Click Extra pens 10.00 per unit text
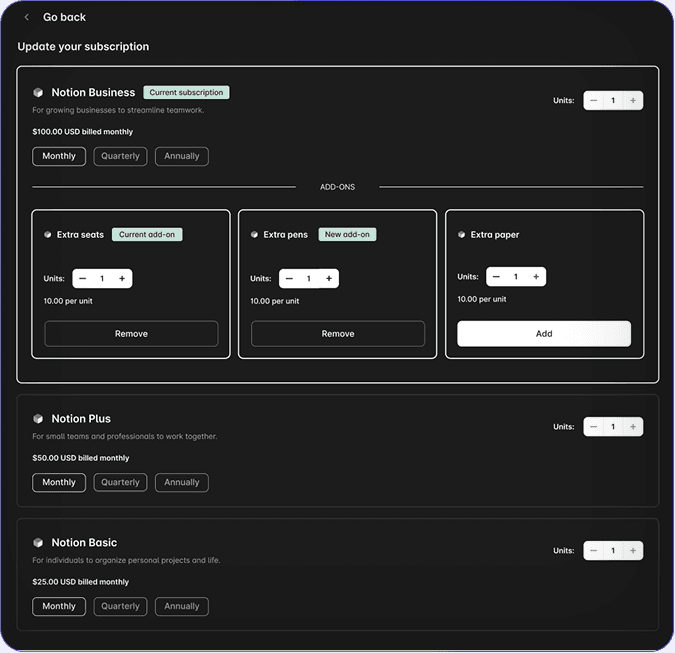The image size is (675, 653). 275,301
